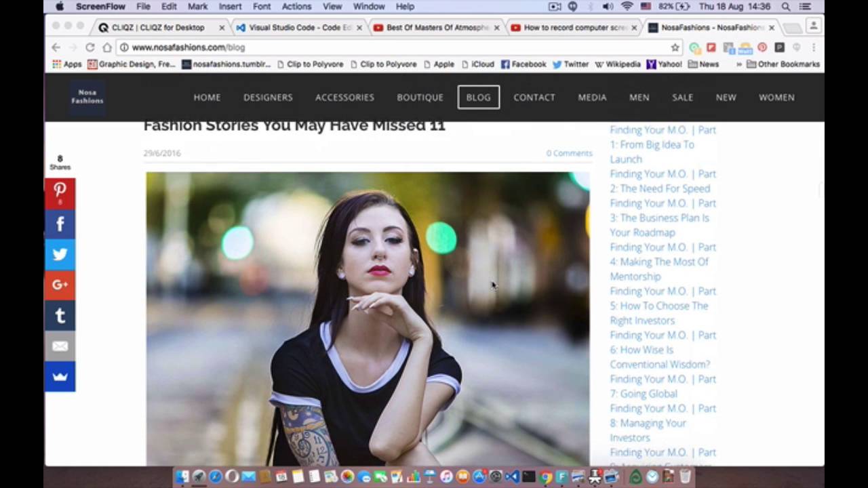Screen dimensions: 868x488
Task: Share the post on Facebook sidebar button
Action: tap(60, 224)
